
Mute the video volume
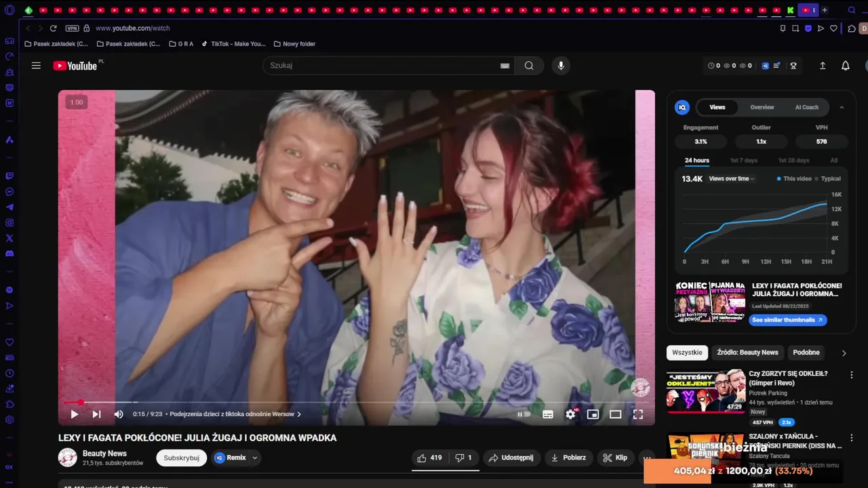tap(119, 414)
